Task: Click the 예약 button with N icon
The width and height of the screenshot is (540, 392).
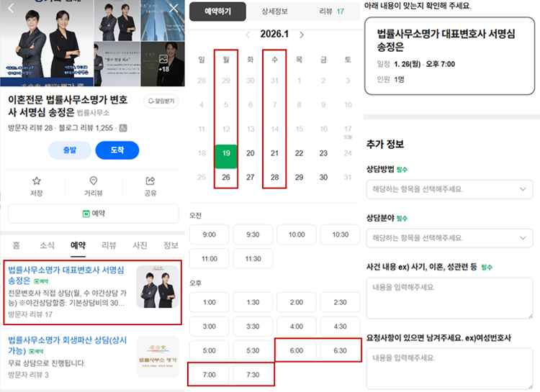Action: [94, 214]
